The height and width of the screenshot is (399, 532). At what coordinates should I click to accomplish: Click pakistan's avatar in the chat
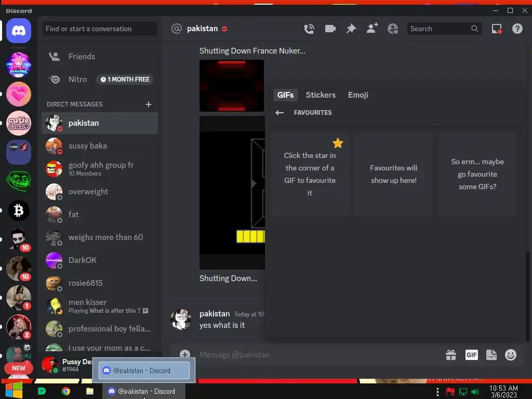click(181, 320)
